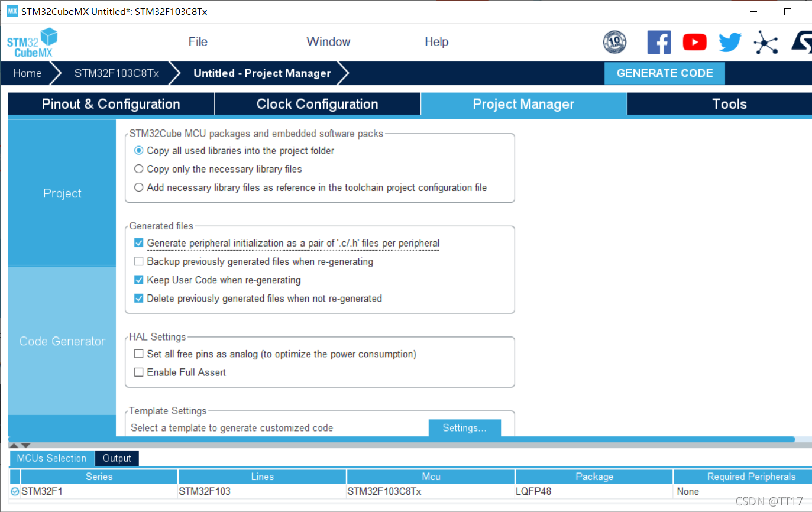
Task: Open the YouTube icon link
Action: 694,42
